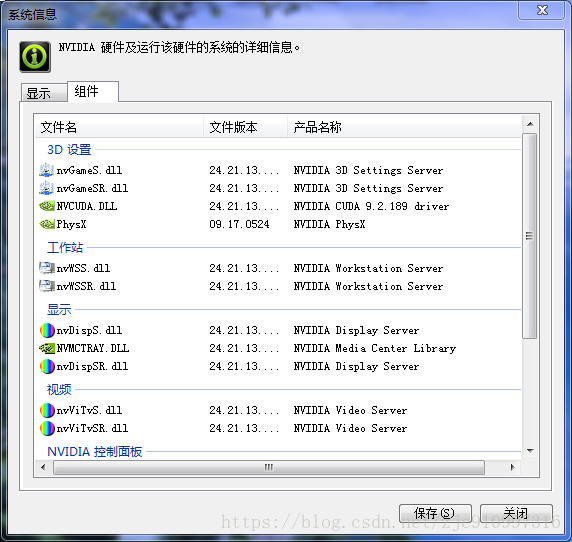Click the nvDispSR.dll color wheel icon
The height and width of the screenshot is (542, 572).
tap(47, 366)
